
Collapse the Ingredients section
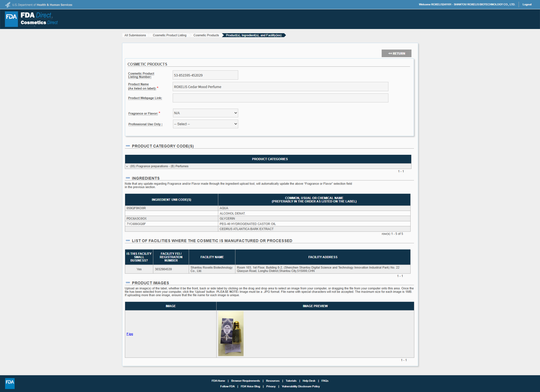(128, 178)
